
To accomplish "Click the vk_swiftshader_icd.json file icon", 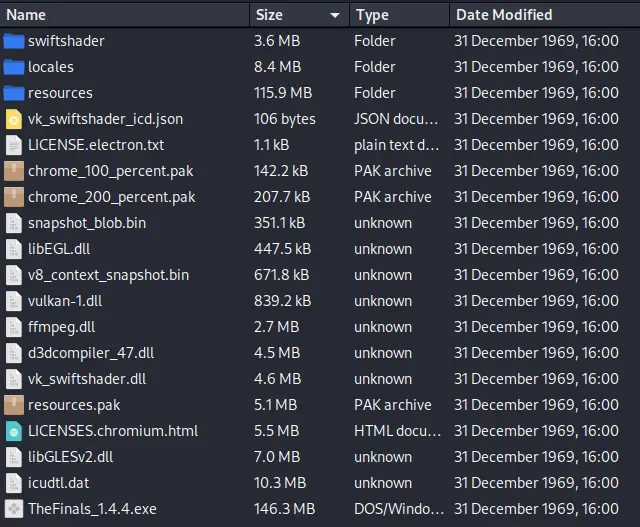I will pos(13,119).
